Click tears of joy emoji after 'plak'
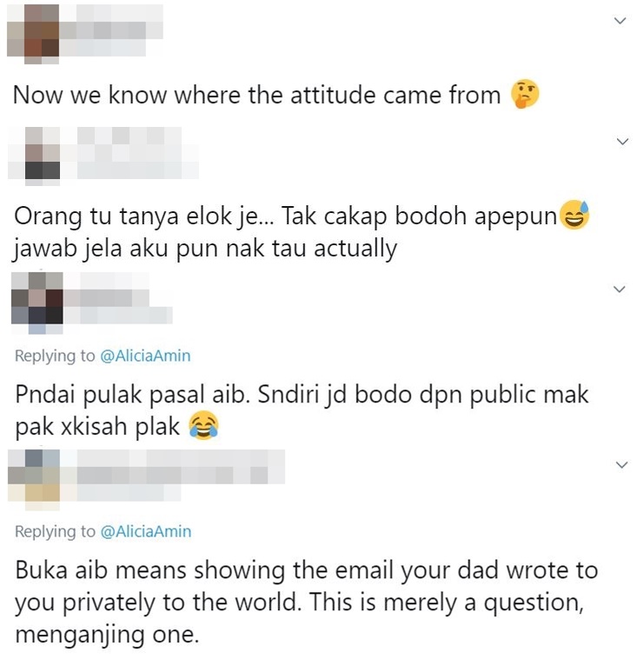 coord(203,426)
